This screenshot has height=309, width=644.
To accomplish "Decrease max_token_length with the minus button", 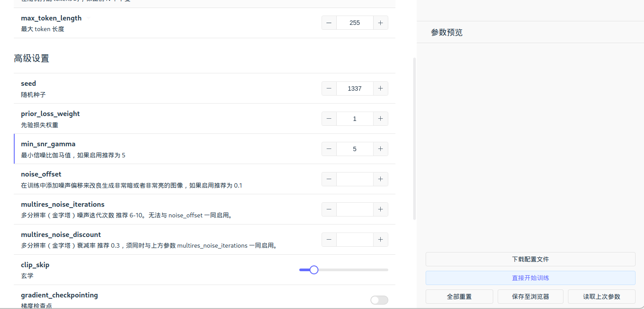I will pyautogui.click(x=329, y=22).
